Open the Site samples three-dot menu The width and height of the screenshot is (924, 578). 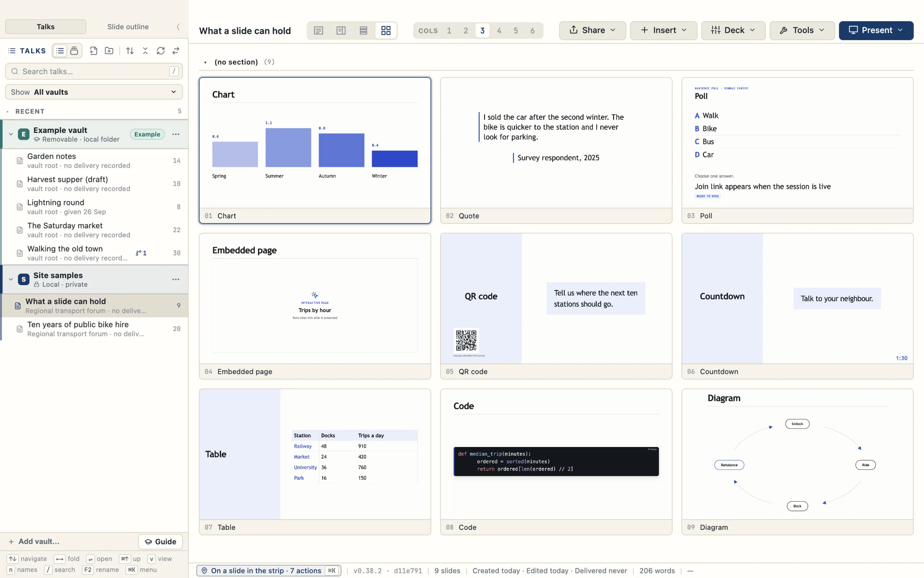tap(176, 279)
